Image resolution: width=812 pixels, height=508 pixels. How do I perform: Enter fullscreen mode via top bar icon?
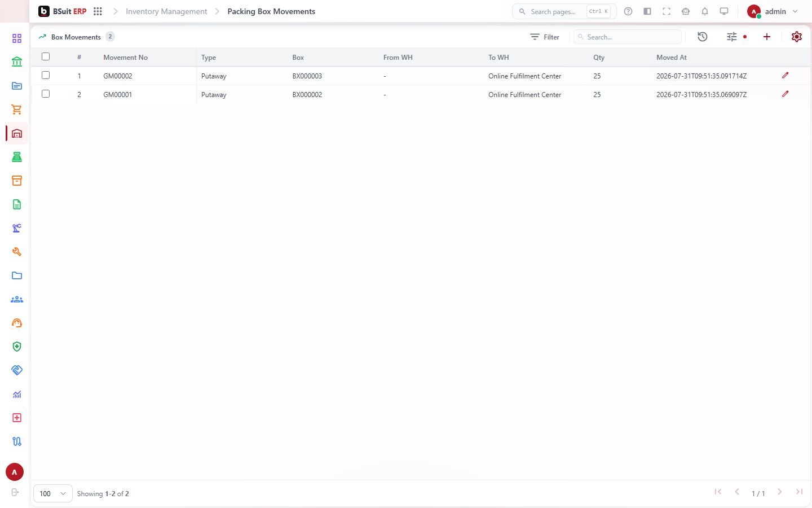(x=667, y=11)
